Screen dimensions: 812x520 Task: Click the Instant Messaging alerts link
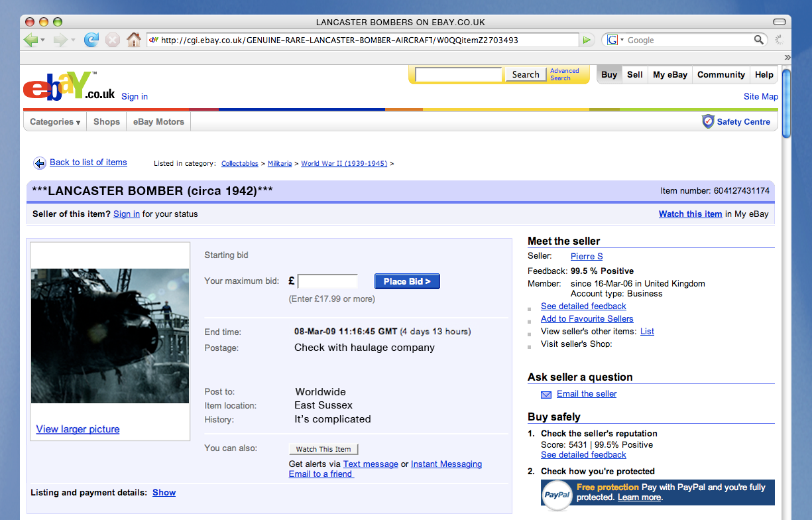(446, 464)
